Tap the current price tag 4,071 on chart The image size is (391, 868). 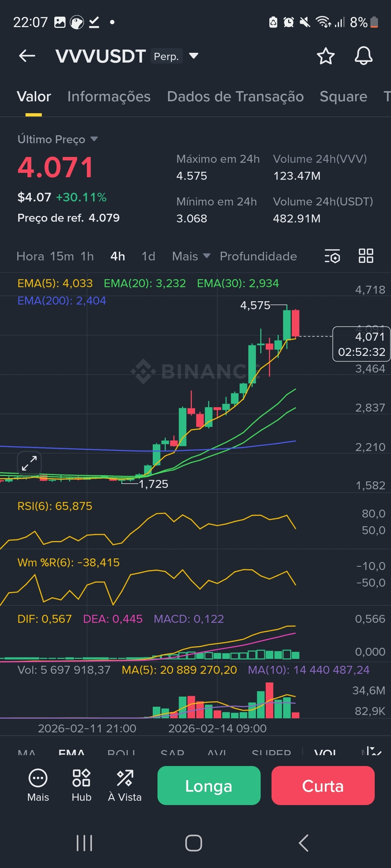(x=361, y=344)
